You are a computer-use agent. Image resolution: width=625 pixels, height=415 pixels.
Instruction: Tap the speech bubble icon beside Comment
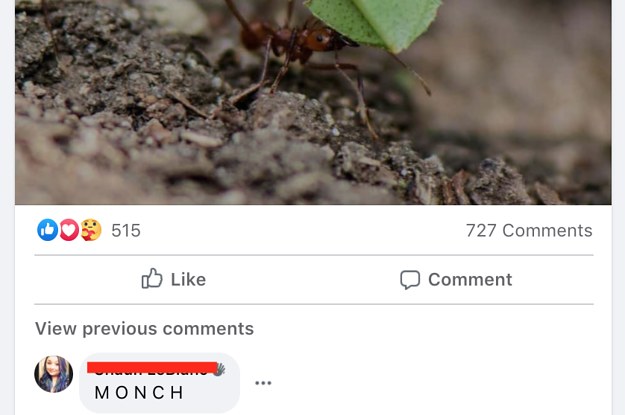410,279
